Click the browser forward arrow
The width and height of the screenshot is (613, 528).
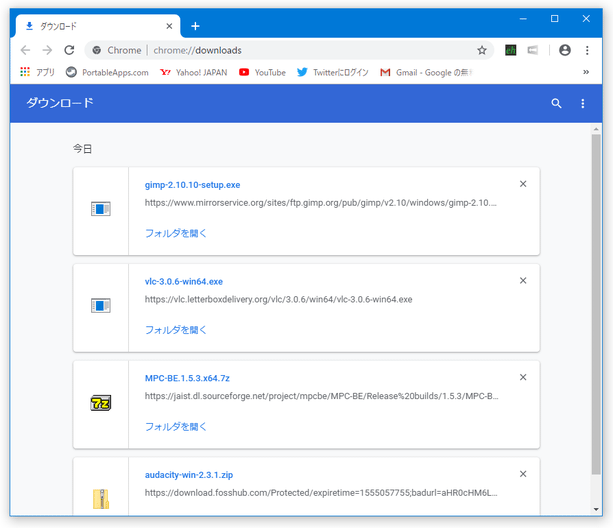tap(47, 50)
